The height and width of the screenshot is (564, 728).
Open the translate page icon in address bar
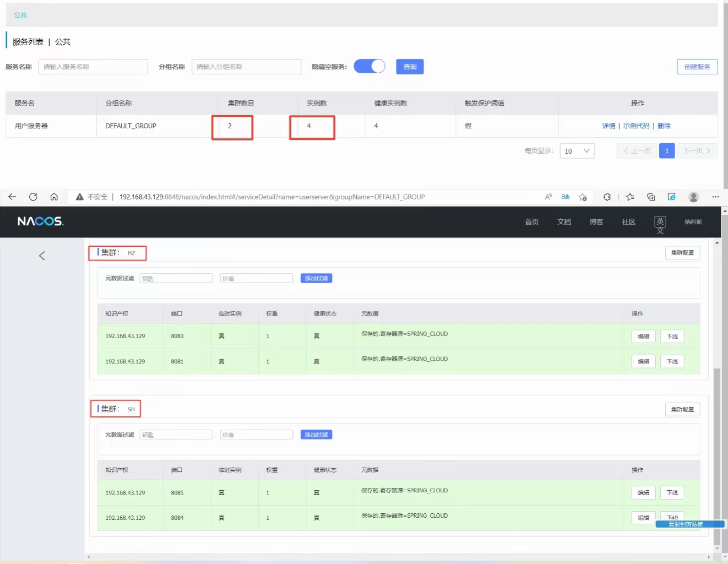[566, 197]
